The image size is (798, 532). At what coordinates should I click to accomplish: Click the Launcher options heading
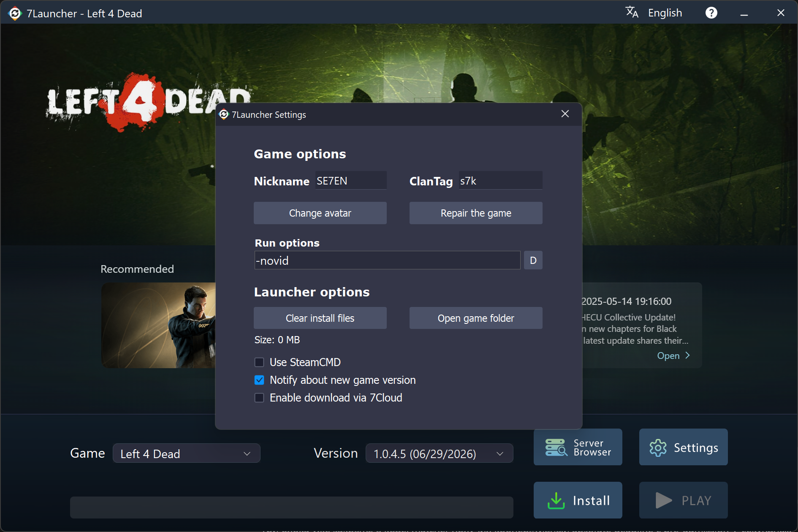(312, 292)
